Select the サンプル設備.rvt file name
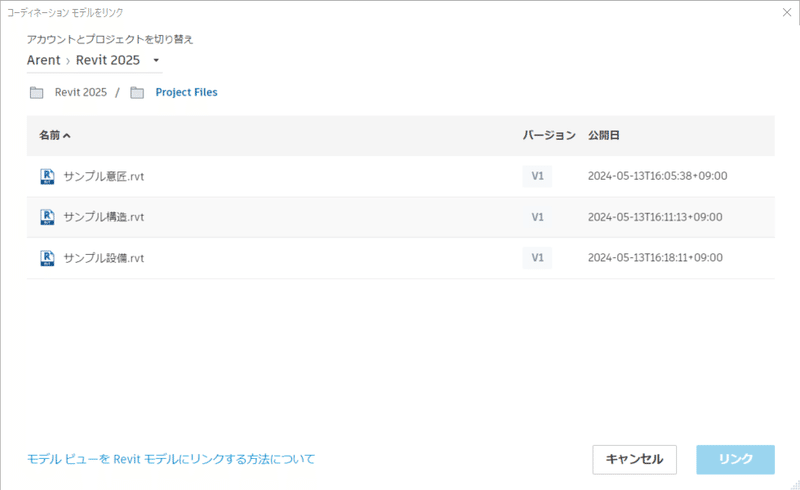 (104, 258)
